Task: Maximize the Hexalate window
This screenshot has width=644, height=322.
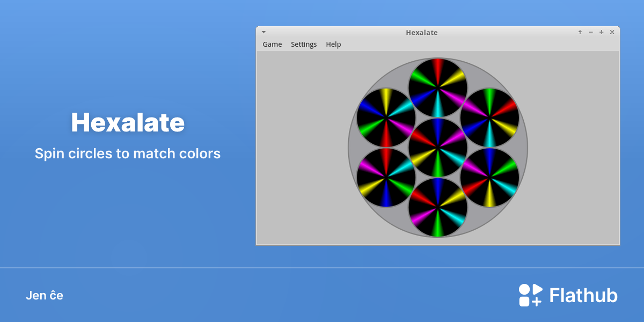Action: (602, 32)
